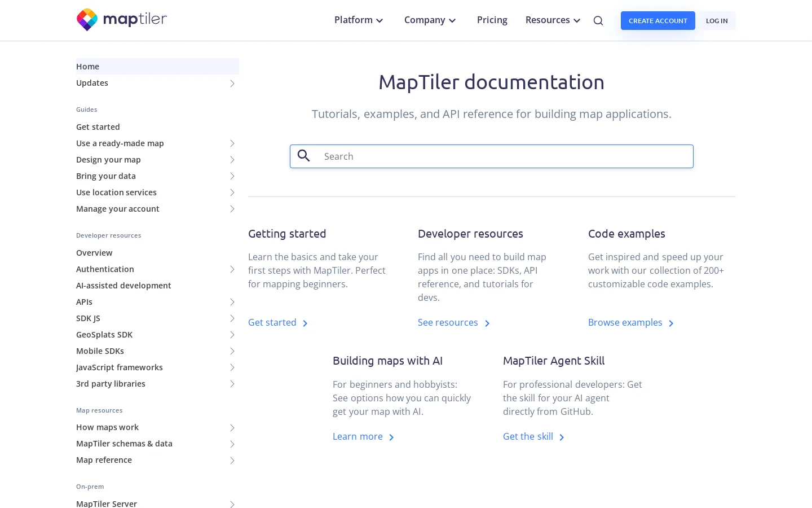Open the header search magnifier icon
The height and width of the screenshot is (508, 812).
point(598,21)
